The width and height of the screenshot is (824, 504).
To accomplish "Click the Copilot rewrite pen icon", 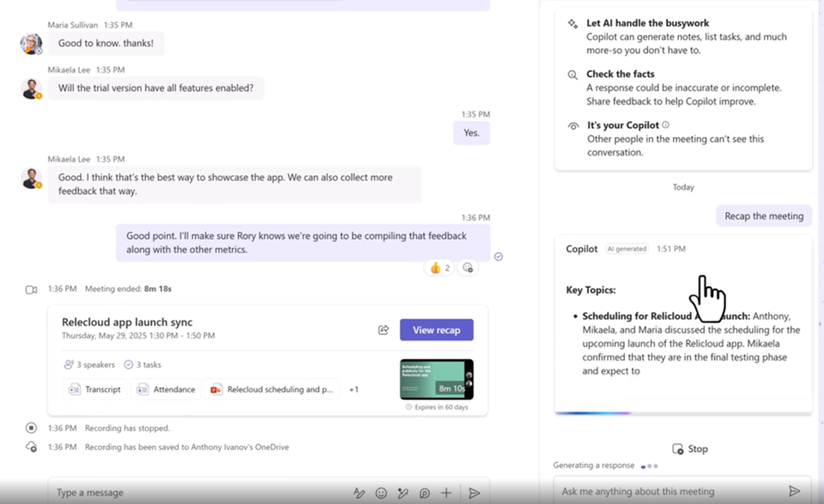I will pyautogui.click(x=402, y=493).
